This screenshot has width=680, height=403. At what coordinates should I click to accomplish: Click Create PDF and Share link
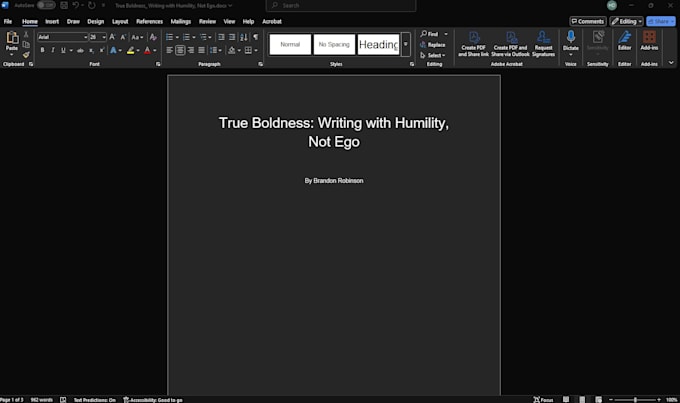[x=473, y=44]
